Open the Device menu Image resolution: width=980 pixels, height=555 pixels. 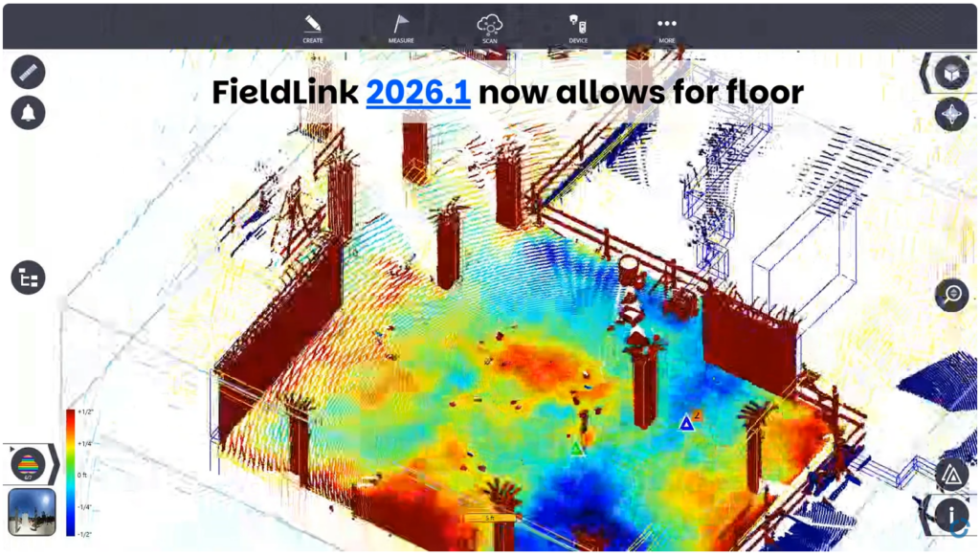(578, 29)
